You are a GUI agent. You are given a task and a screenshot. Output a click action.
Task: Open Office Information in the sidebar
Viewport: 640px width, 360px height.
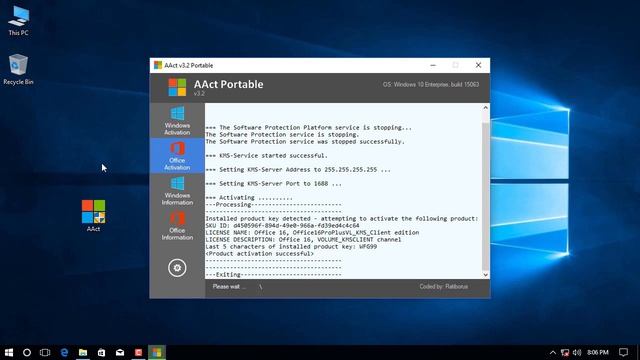(177, 226)
